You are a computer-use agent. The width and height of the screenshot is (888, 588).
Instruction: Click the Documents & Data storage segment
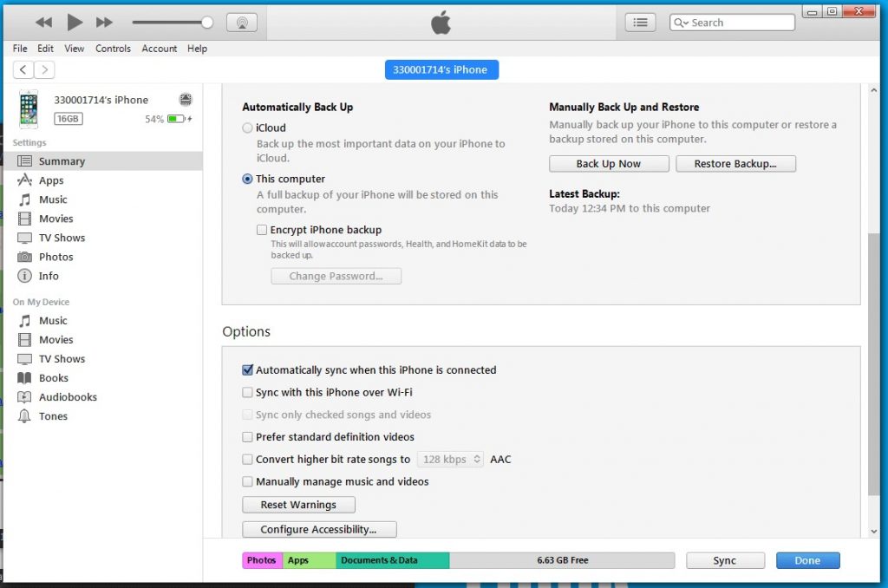(x=393, y=561)
